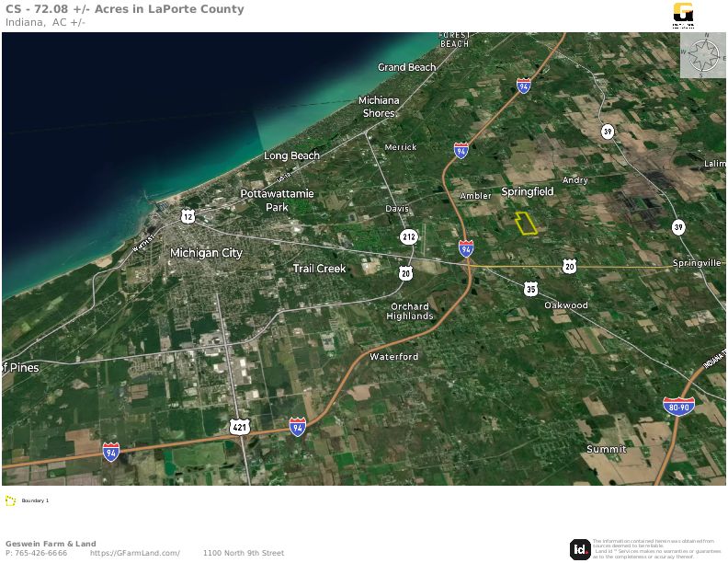Click the Trail Creek place label

click(x=319, y=269)
